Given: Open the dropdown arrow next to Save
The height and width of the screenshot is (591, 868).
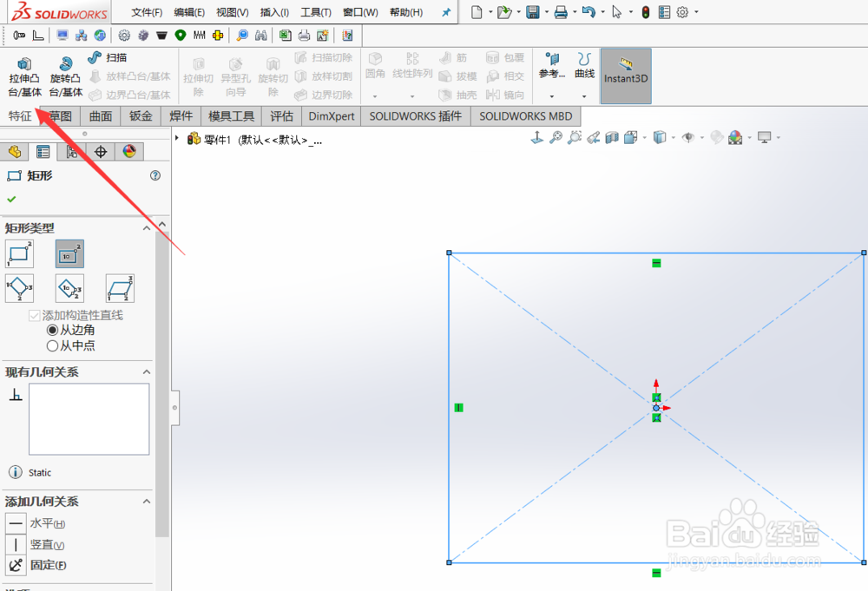Looking at the screenshot, I should 546,12.
